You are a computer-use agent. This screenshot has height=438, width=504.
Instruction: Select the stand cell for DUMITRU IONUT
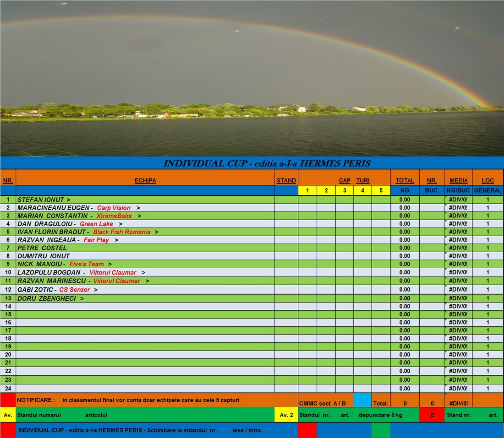[x=286, y=256]
